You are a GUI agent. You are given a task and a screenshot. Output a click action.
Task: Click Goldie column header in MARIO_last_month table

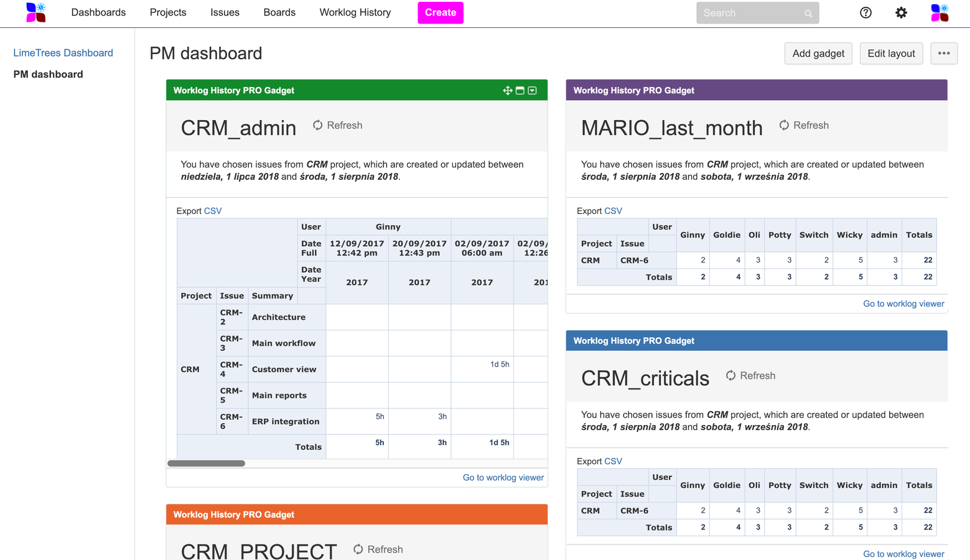tap(727, 235)
